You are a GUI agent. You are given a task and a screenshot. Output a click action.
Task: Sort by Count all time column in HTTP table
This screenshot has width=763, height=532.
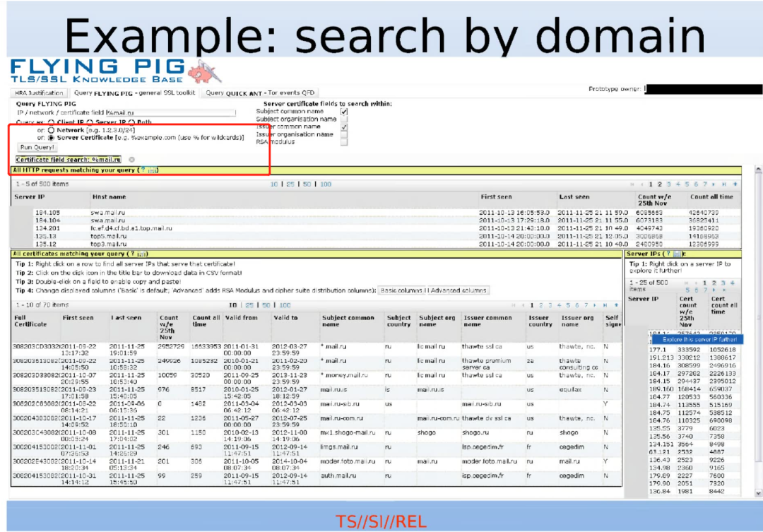pos(711,197)
